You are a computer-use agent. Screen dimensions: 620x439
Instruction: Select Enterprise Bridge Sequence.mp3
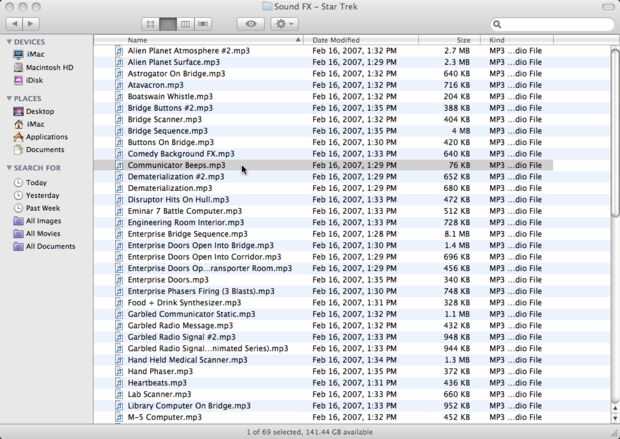coord(187,234)
